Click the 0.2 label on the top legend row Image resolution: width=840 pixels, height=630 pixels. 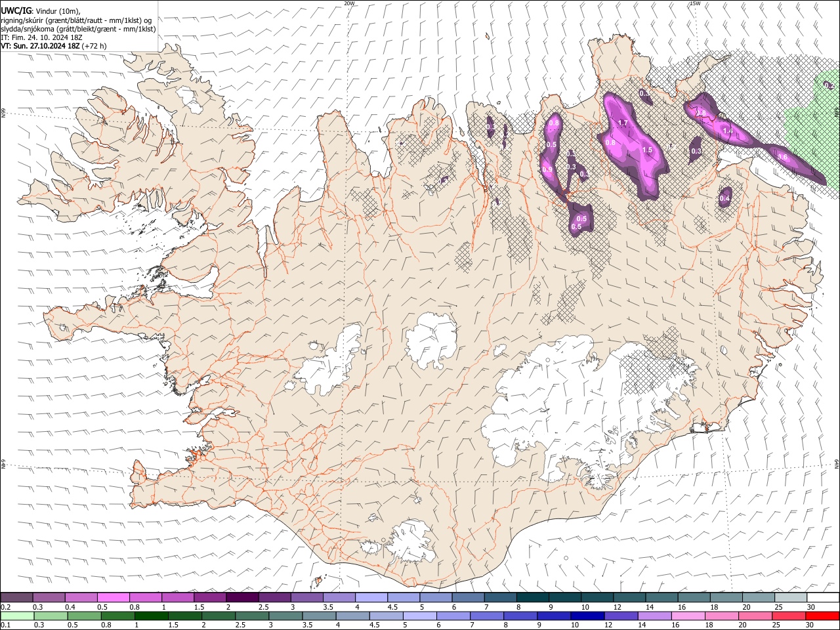tap(5, 607)
